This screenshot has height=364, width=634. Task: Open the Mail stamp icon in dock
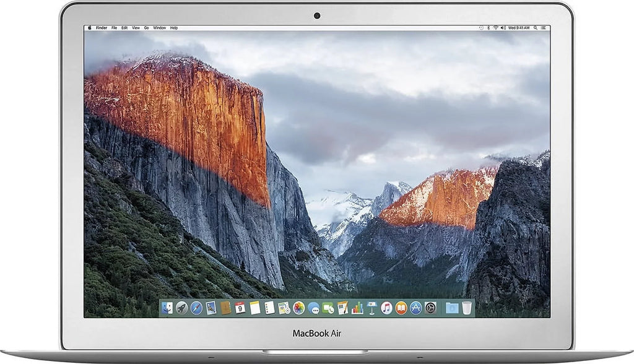click(x=211, y=308)
